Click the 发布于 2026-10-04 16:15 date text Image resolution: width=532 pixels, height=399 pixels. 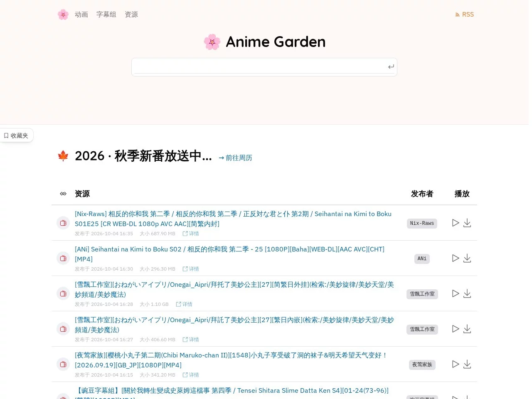(x=104, y=375)
